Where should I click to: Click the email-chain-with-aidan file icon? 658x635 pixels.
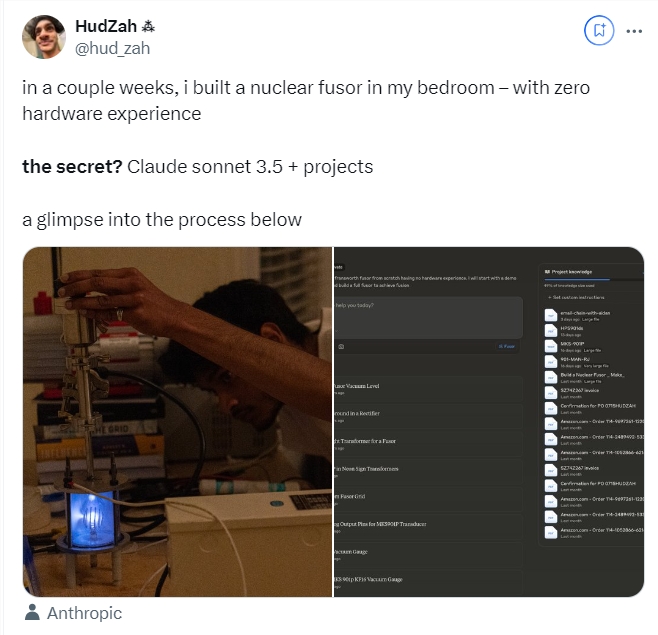pos(550,316)
